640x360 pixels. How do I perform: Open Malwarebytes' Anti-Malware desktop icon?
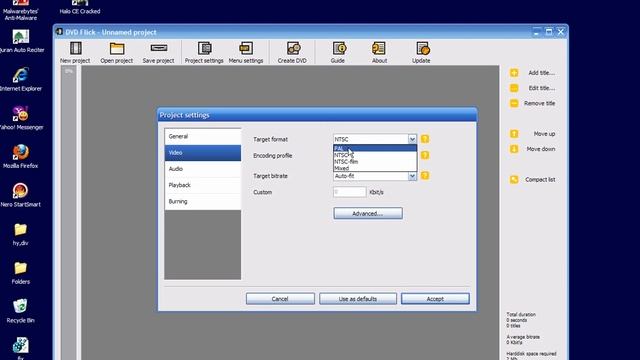20,3
